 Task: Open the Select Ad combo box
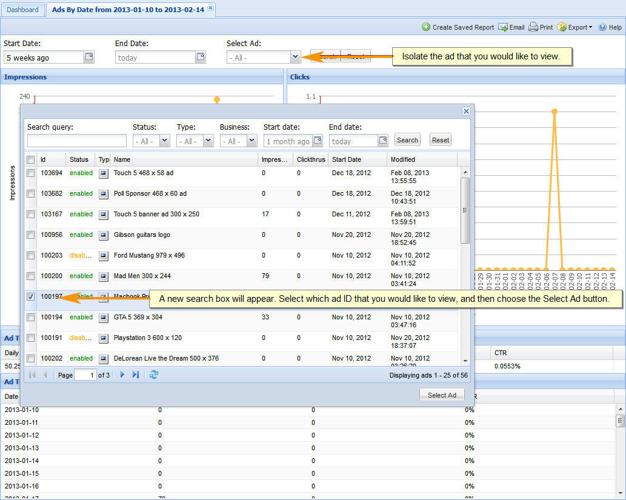294,58
